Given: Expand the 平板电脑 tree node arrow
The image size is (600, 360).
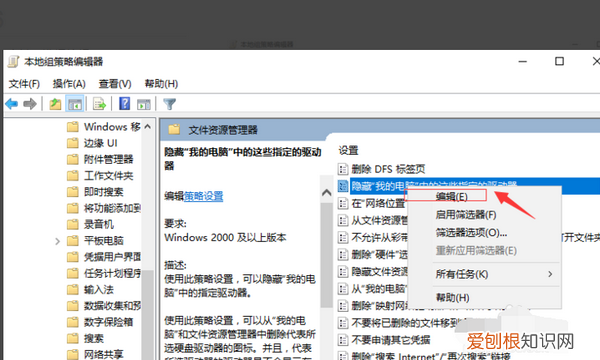Looking at the screenshot, I should click(x=57, y=241).
